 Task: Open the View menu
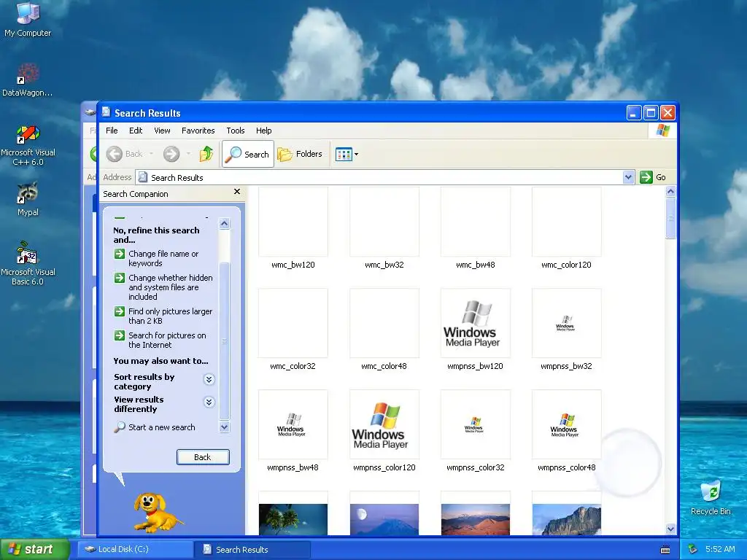(162, 131)
